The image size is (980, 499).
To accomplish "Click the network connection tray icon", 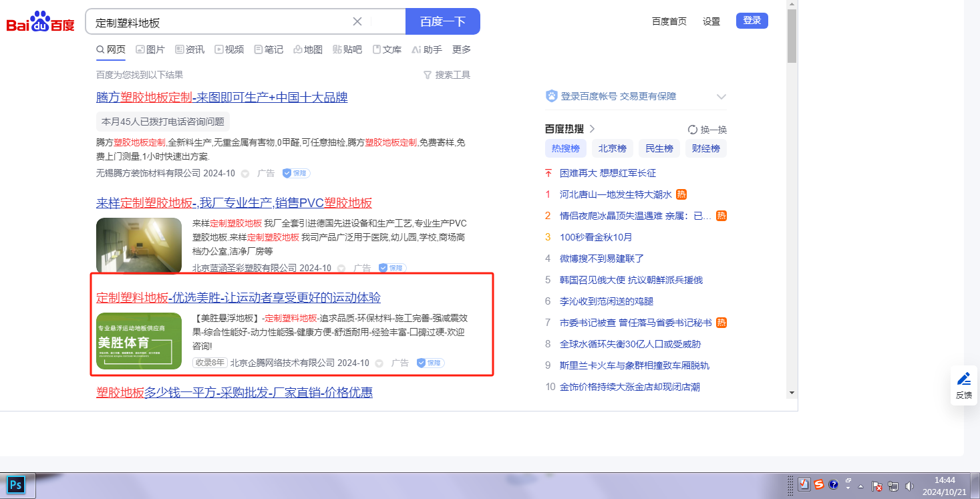I will 893,486.
